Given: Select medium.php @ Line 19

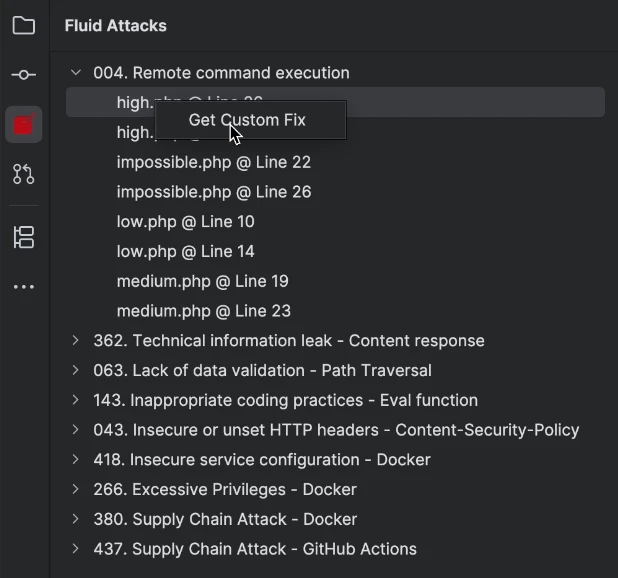Looking at the screenshot, I should pyautogui.click(x=202, y=281).
